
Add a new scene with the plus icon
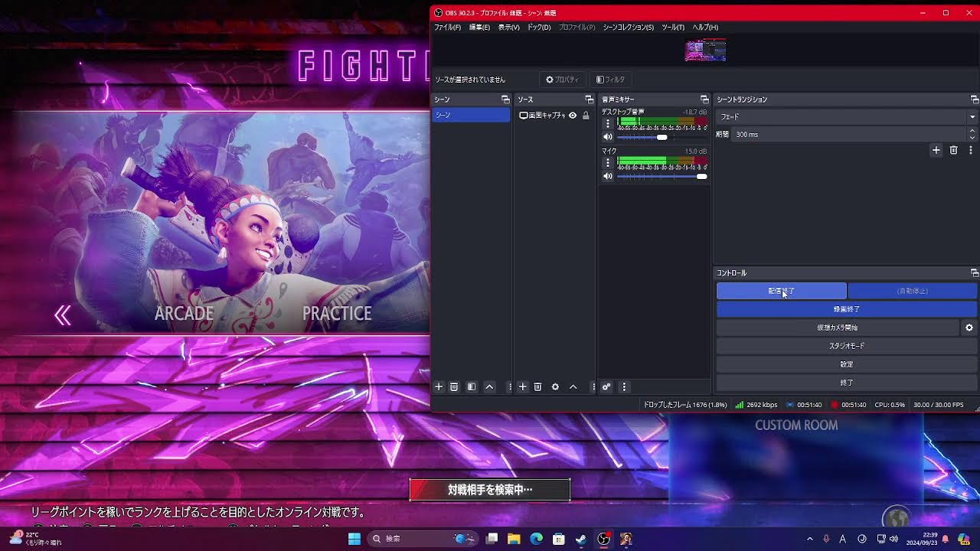tap(439, 387)
